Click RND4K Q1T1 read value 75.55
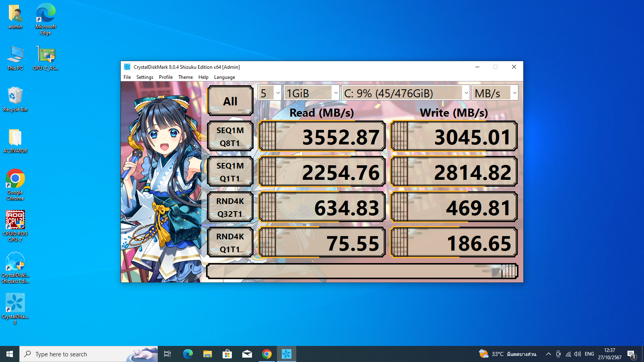 (x=322, y=243)
